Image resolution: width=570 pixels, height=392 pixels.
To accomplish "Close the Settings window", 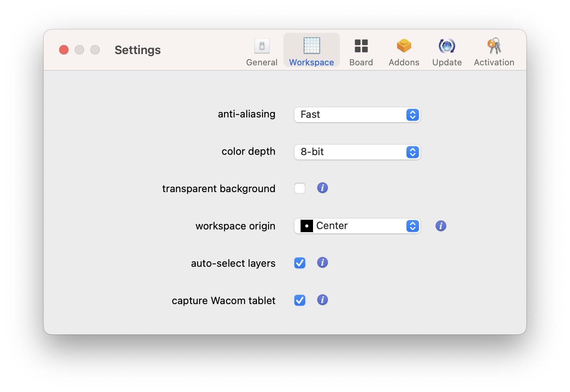I will pyautogui.click(x=64, y=50).
